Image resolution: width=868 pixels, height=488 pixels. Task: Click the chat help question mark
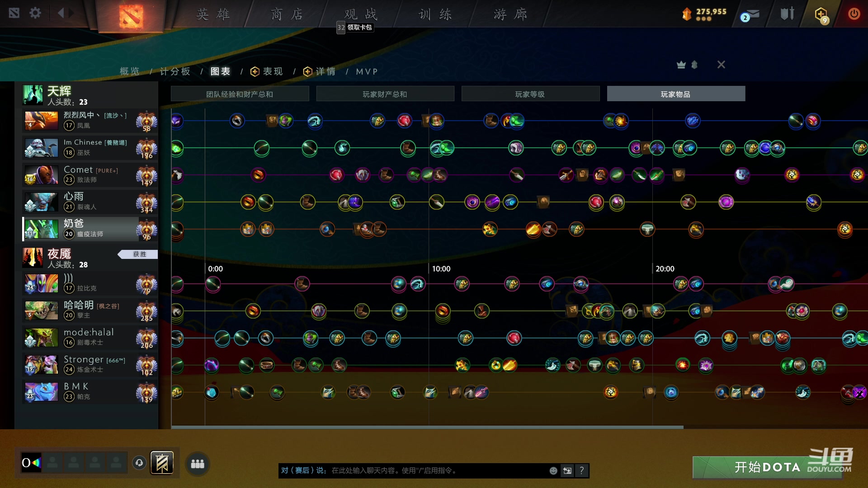pyautogui.click(x=582, y=471)
